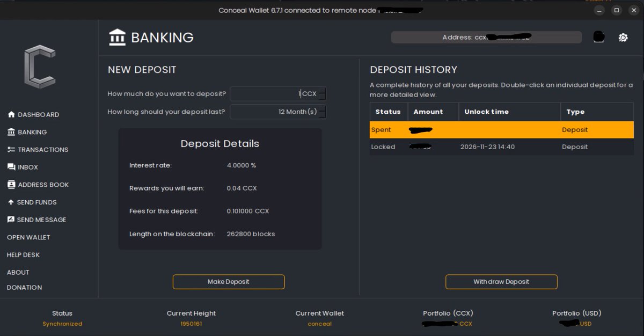
Task: Select Banking in the left sidebar
Action: click(27, 132)
